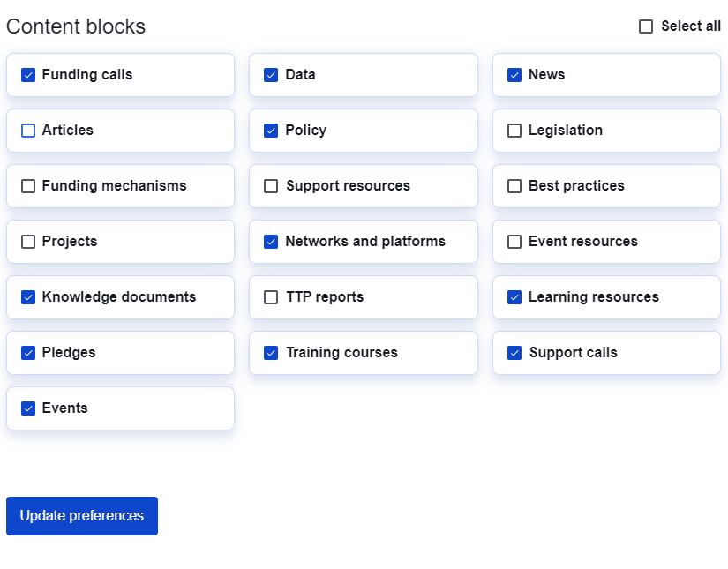Deselect Networks and platforms checkbox
728x569 pixels.
271,242
